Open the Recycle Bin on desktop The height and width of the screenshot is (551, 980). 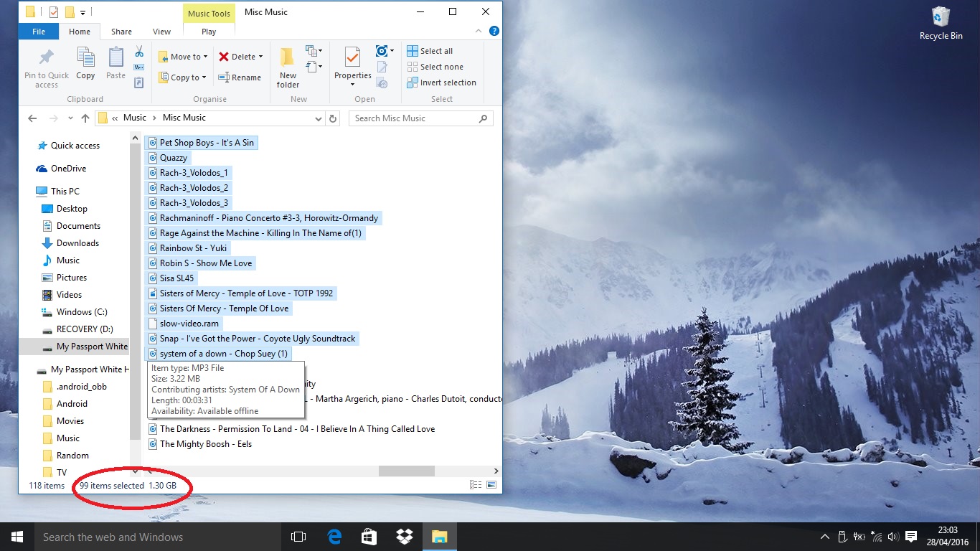coord(941,24)
